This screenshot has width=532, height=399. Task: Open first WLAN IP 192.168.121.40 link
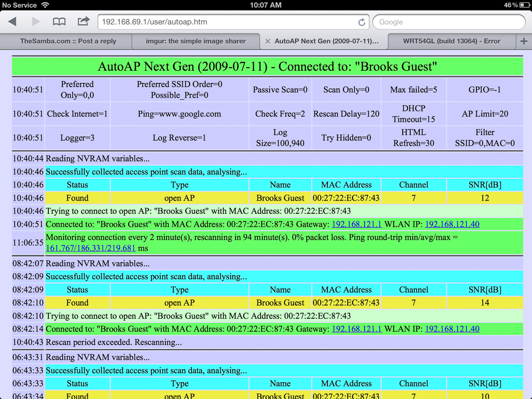click(452, 224)
